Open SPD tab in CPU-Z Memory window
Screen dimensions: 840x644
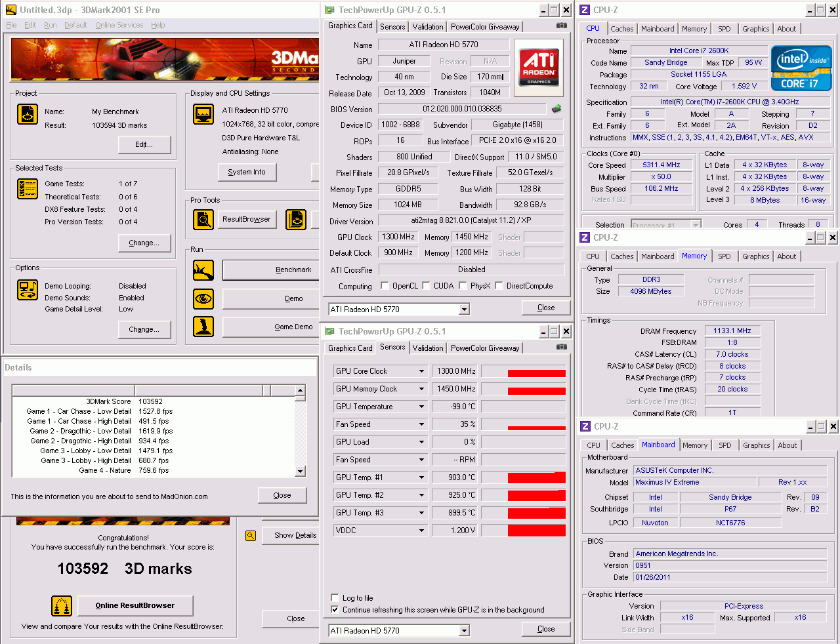point(724,256)
